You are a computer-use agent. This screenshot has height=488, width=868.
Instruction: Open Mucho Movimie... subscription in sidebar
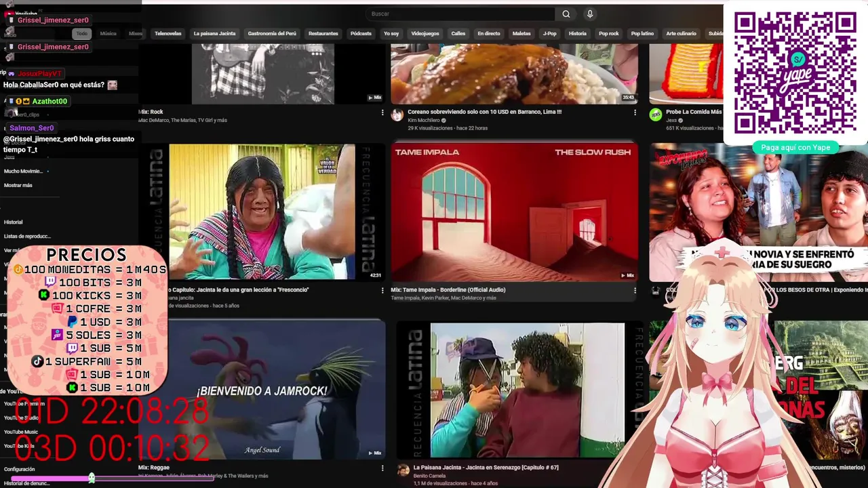click(23, 171)
